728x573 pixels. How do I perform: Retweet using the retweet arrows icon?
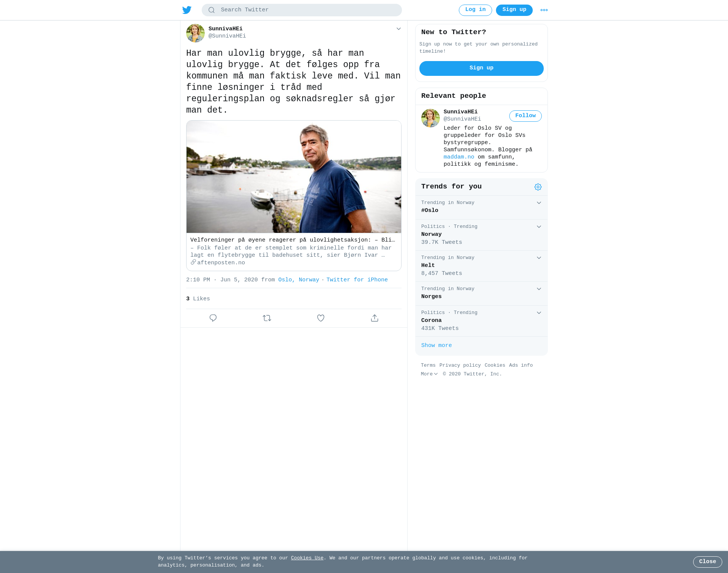pos(267,318)
